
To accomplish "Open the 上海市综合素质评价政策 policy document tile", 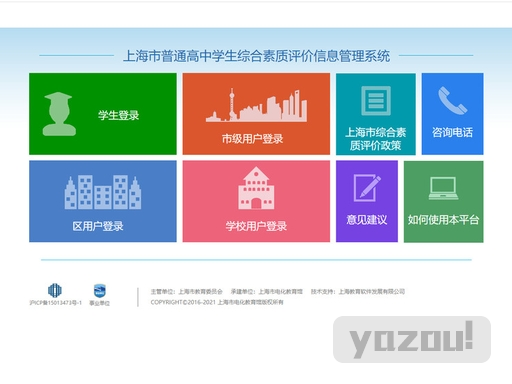I will click(x=376, y=114).
